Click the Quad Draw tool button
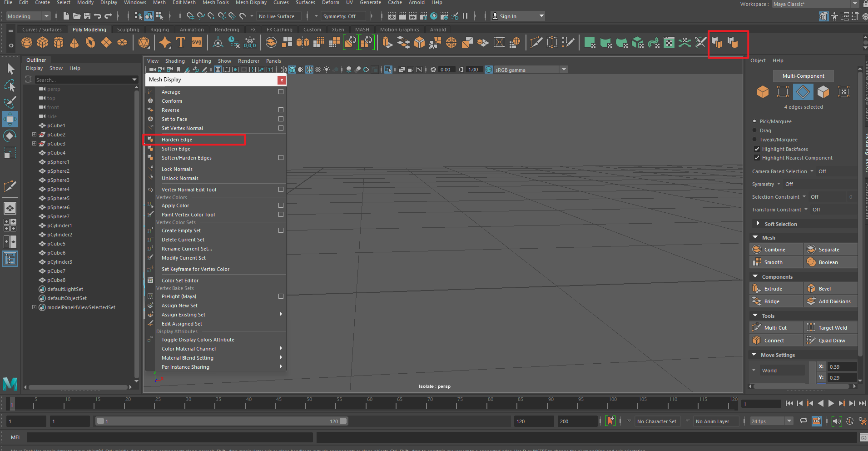 coord(831,341)
